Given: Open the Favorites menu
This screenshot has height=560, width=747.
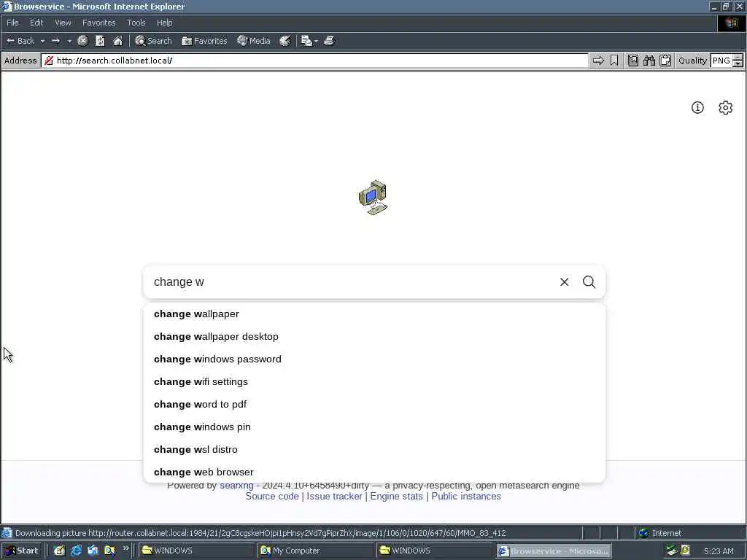Looking at the screenshot, I should pyautogui.click(x=98, y=23).
